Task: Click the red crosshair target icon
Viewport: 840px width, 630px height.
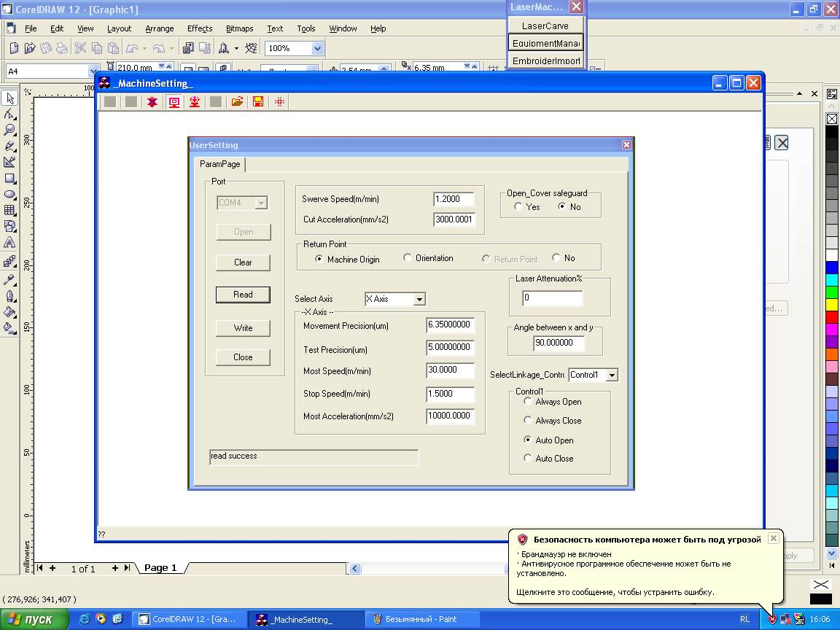Action: (279, 102)
